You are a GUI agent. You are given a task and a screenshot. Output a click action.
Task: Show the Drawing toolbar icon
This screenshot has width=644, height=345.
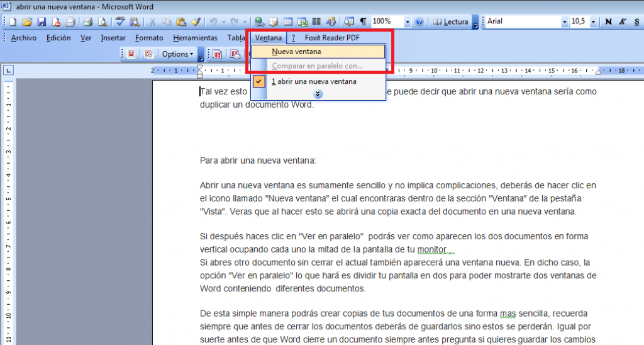coord(331,22)
